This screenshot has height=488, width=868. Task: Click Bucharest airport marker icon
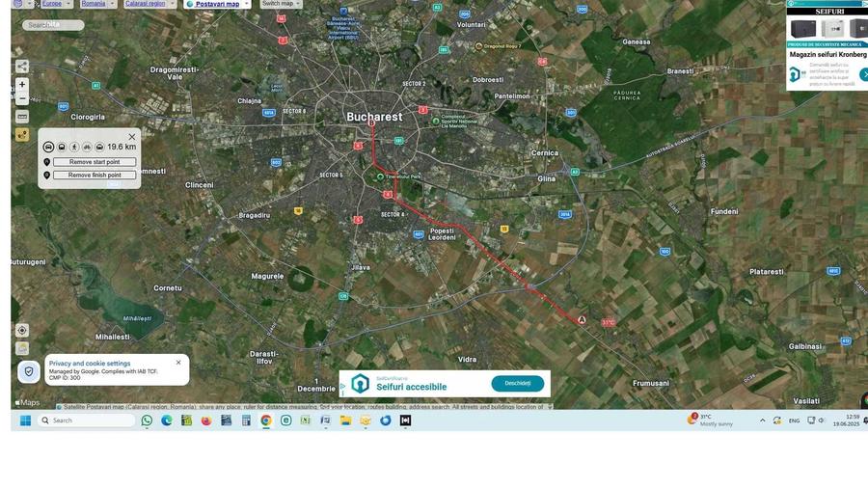tap(343, 11)
